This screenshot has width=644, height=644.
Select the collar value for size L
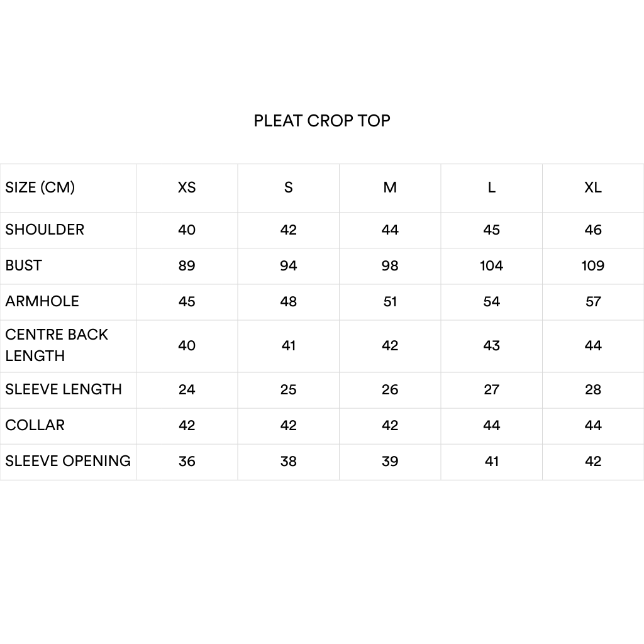coord(491,425)
